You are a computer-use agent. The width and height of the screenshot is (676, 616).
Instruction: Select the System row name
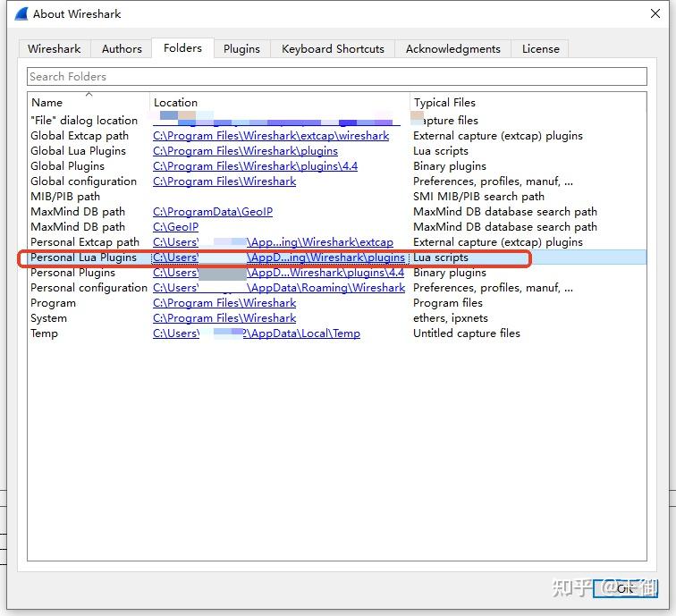[x=48, y=318]
